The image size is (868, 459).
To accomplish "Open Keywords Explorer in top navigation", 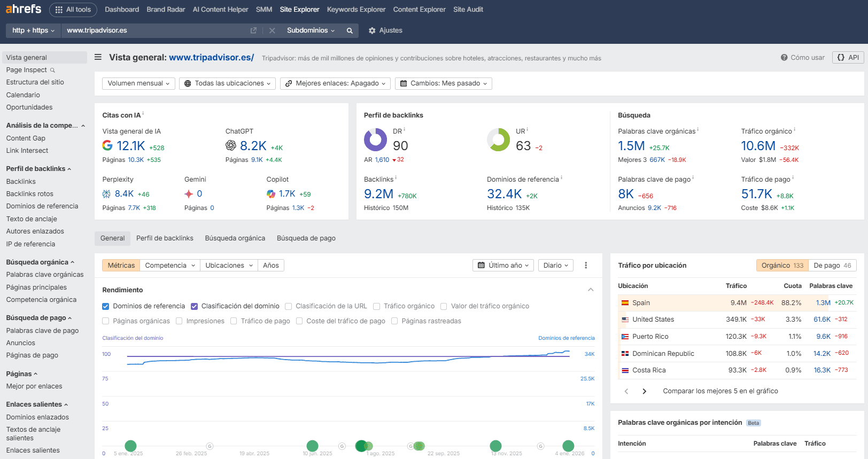I will tap(356, 10).
